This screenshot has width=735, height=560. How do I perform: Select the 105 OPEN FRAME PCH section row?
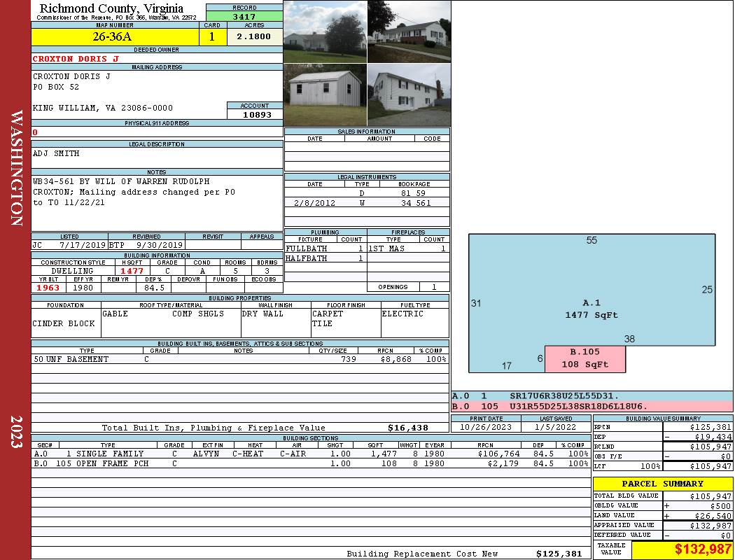pyautogui.click(x=310, y=463)
